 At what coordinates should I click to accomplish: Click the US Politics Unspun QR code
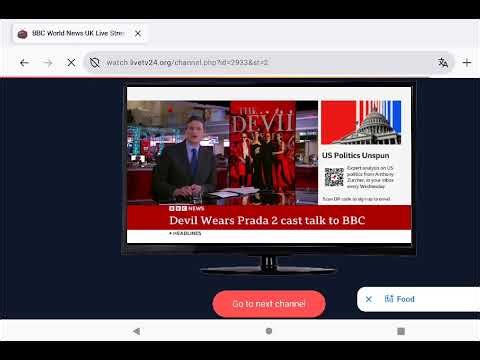334,177
